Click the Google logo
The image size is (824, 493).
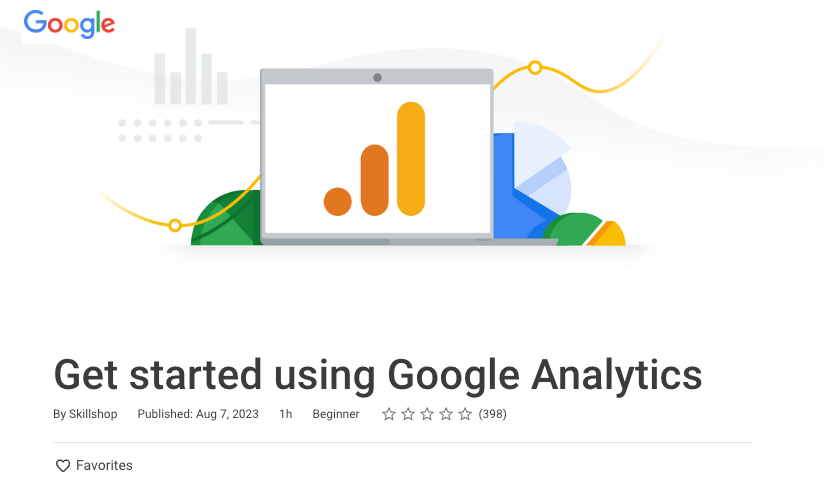pos(69,23)
